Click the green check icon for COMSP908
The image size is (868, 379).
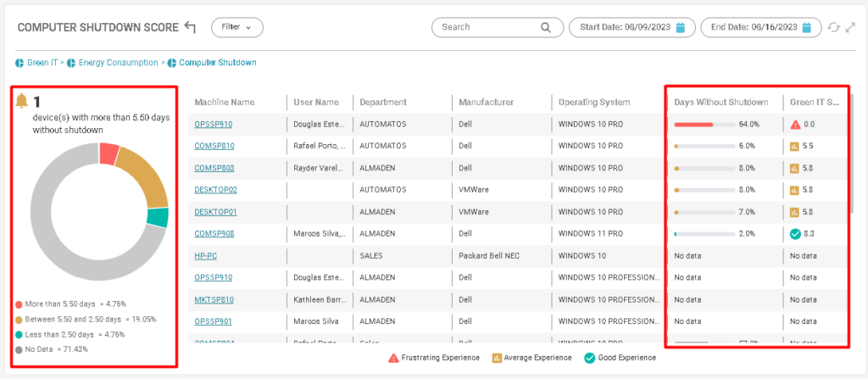click(795, 234)
